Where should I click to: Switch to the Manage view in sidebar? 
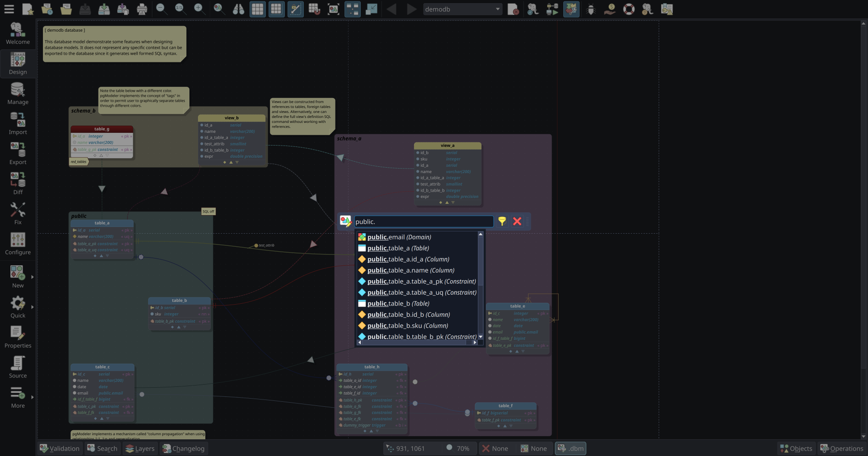click(18, 94)
